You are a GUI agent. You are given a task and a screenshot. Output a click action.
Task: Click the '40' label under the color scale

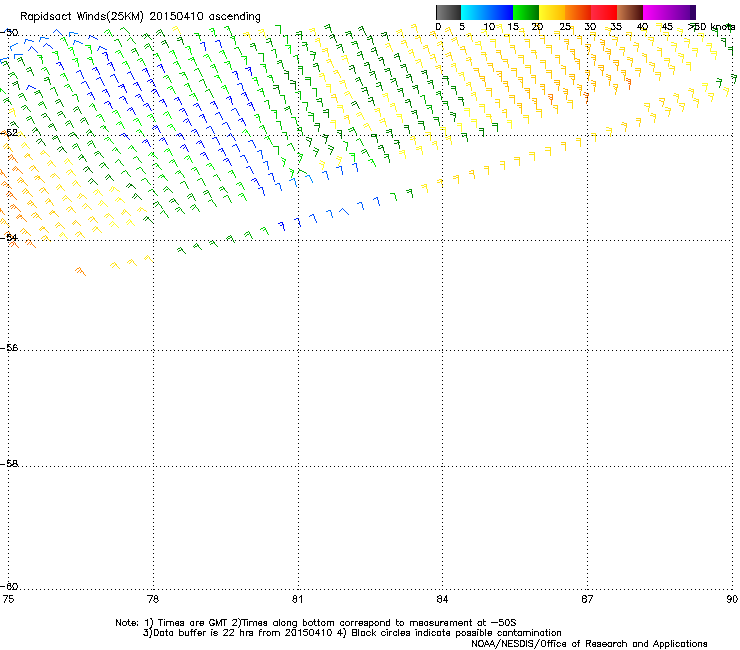642,27
